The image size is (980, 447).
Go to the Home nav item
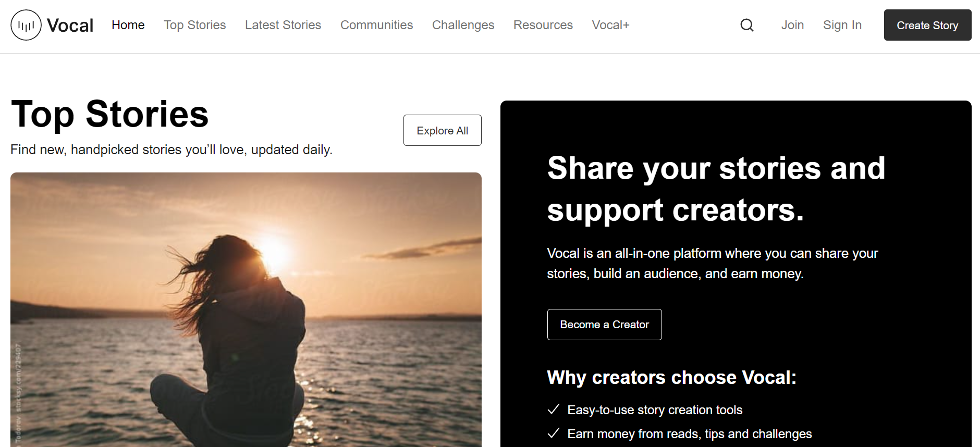[128, 25]
